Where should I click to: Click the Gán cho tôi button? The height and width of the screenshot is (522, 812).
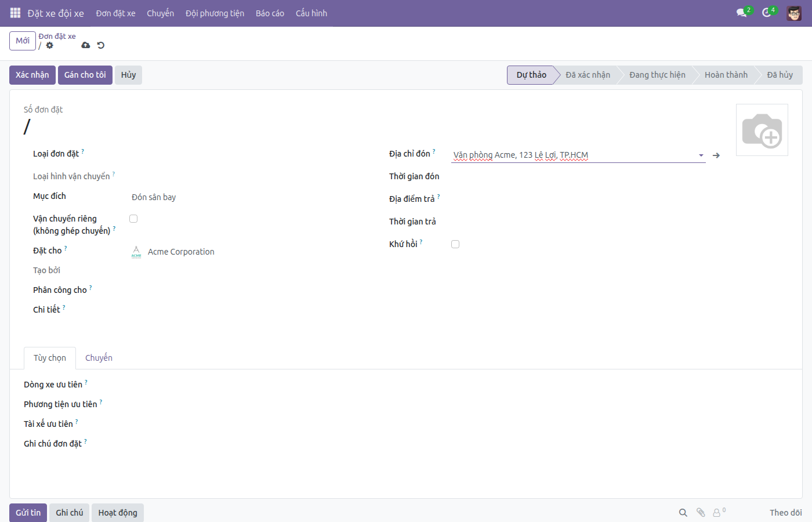85,75
